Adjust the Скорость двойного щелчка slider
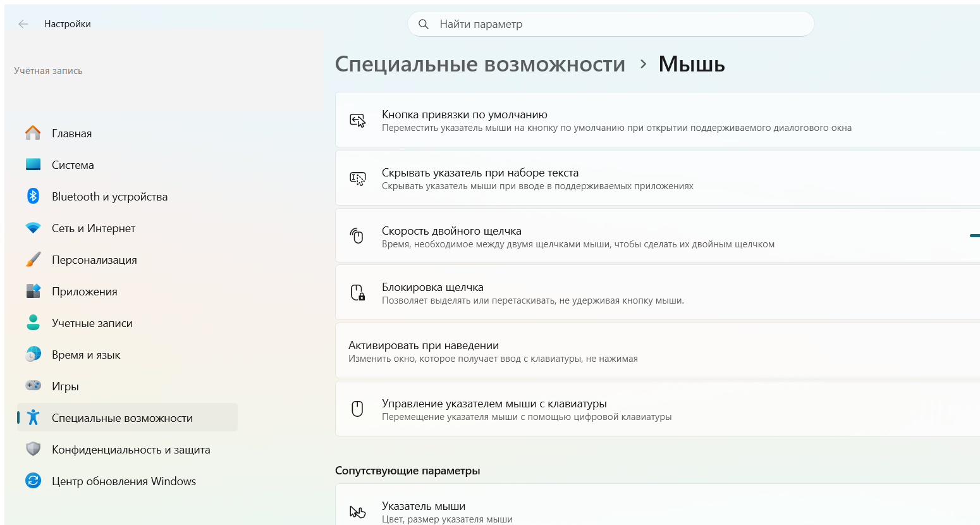This screenshot has width=980, height=525. pos(974,235)
